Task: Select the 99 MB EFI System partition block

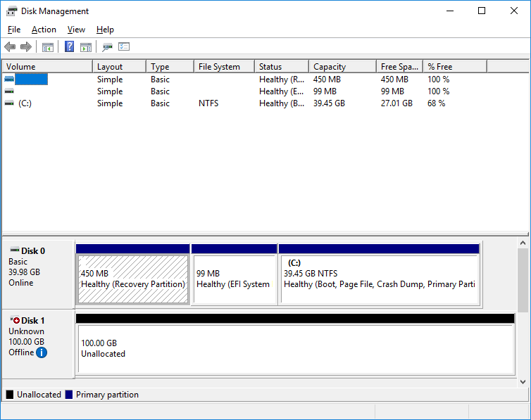Action: tap(235, 274)
